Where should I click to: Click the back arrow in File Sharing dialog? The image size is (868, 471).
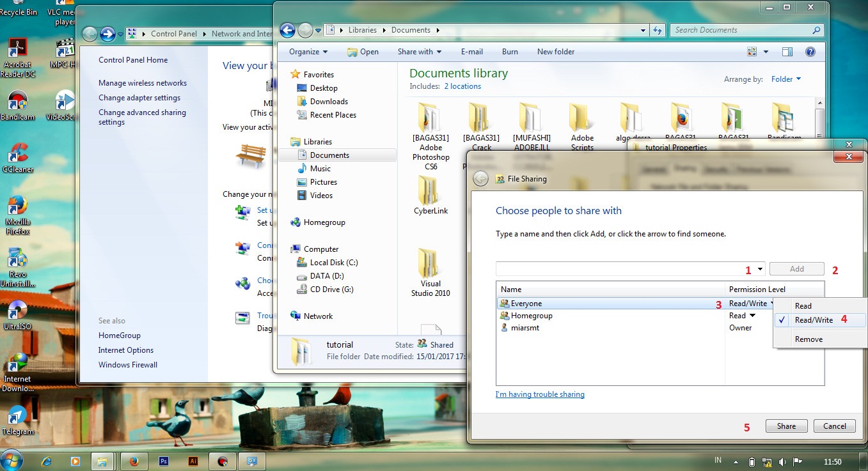point(480,179)
